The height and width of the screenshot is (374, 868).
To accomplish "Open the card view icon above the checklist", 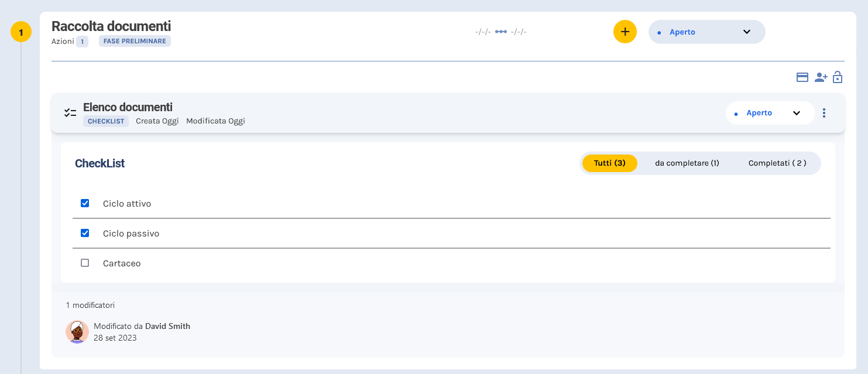I will 802,77.
